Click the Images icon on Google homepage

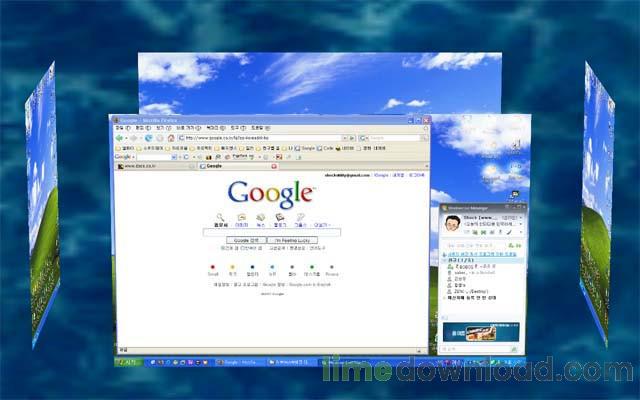[x=241, y=217]
